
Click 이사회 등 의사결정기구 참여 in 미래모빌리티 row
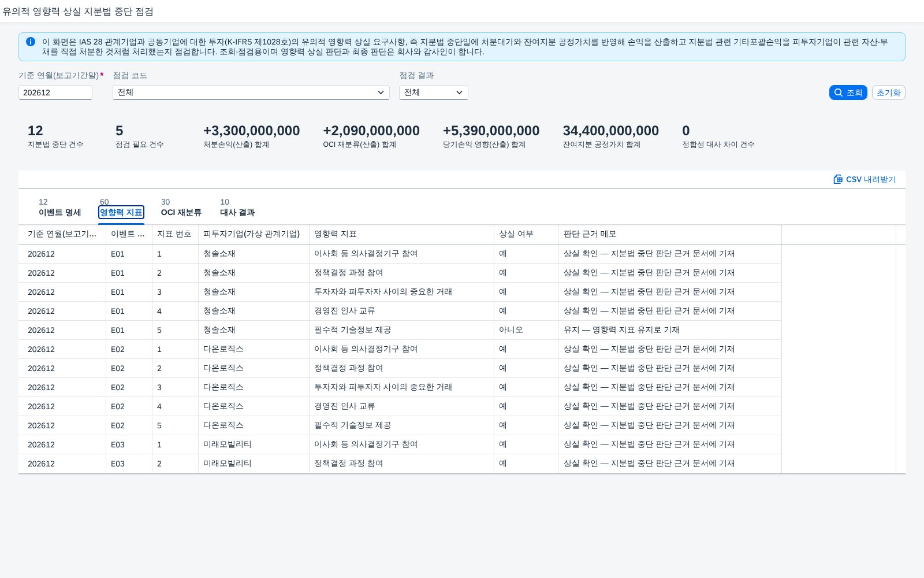click(366, 444)
